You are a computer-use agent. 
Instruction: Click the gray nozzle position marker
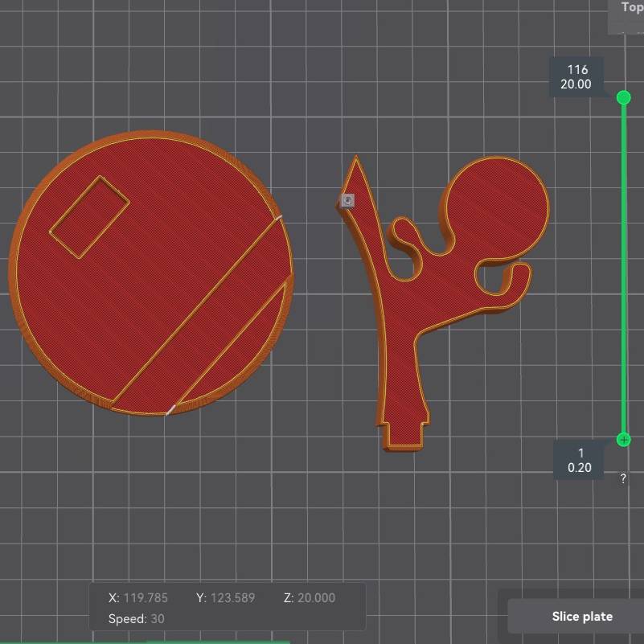point(347,201)
